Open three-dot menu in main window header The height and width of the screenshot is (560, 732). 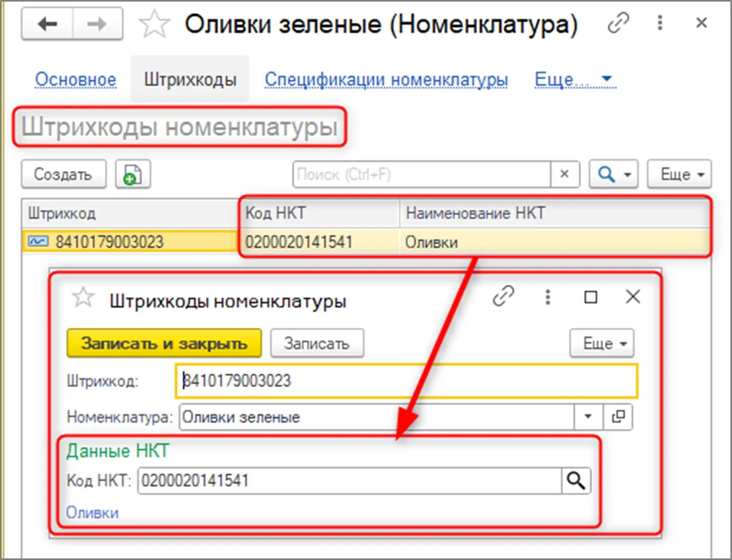point(660,23)
